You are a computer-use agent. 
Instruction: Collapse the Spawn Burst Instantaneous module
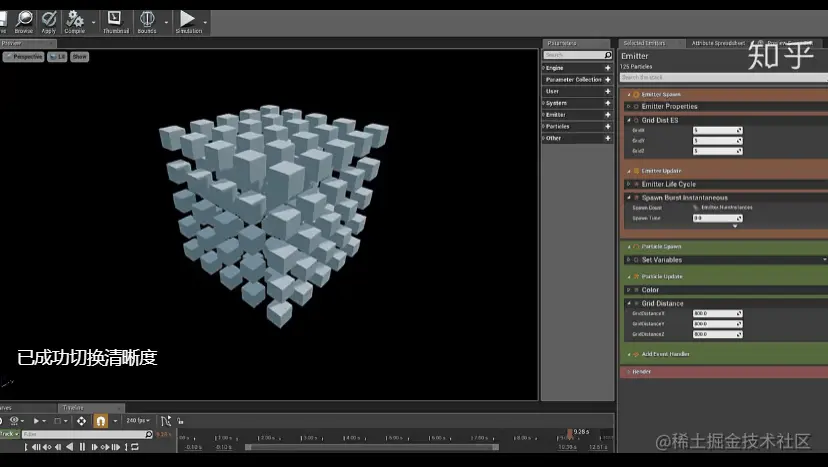pos(628,198)
